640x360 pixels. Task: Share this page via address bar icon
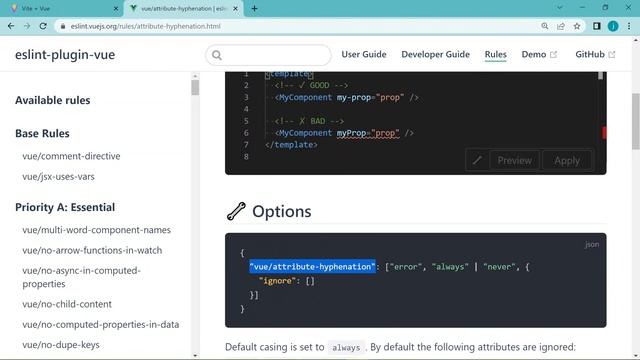pyautogui.click(x=560, y=26)
